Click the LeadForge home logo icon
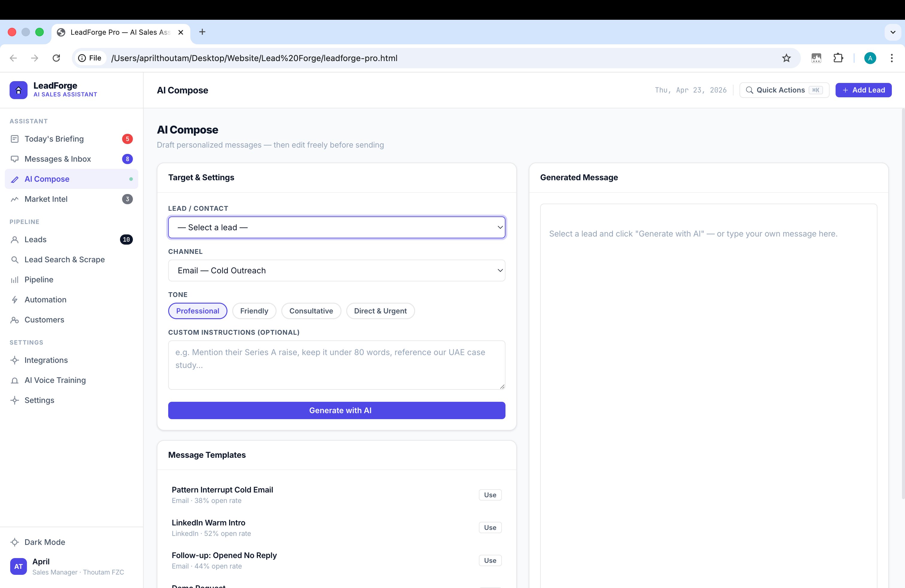This screenshot has width=905, height=588. 18,90
